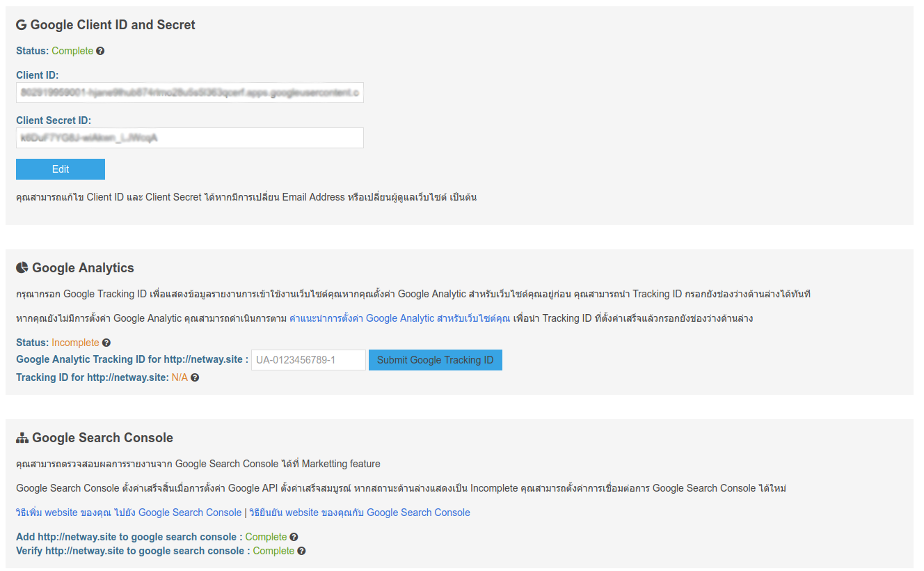
Task: Click the Google G icon in section header
Action: (22, 25)
